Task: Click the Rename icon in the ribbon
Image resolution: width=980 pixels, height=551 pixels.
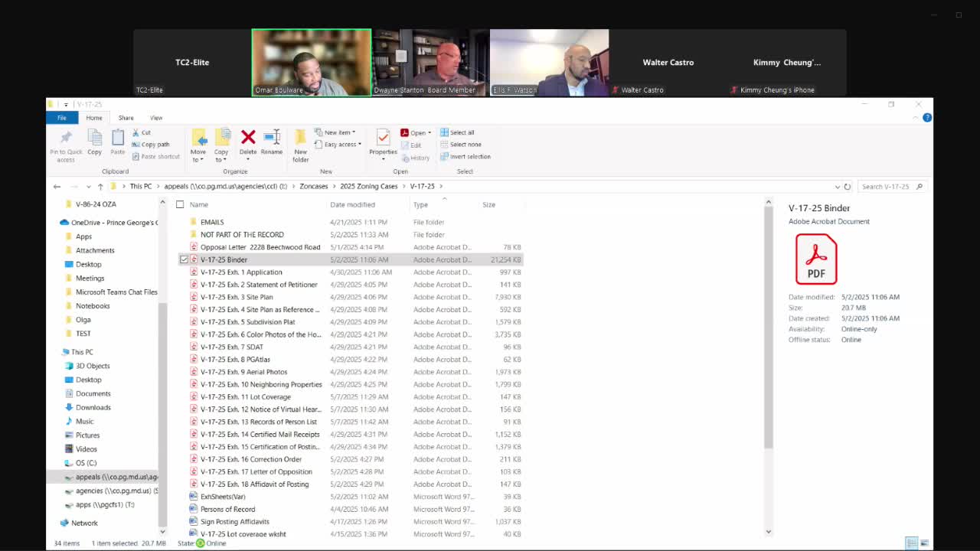Action: [272, 142]
